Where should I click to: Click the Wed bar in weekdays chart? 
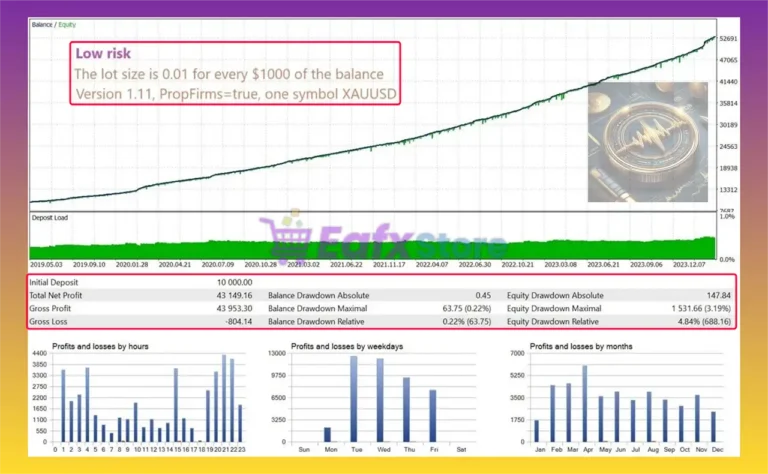[x=380, y=400]
